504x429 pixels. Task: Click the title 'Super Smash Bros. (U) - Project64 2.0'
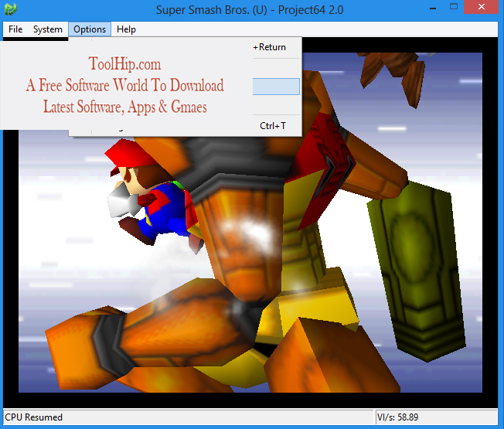coord(250,9)
